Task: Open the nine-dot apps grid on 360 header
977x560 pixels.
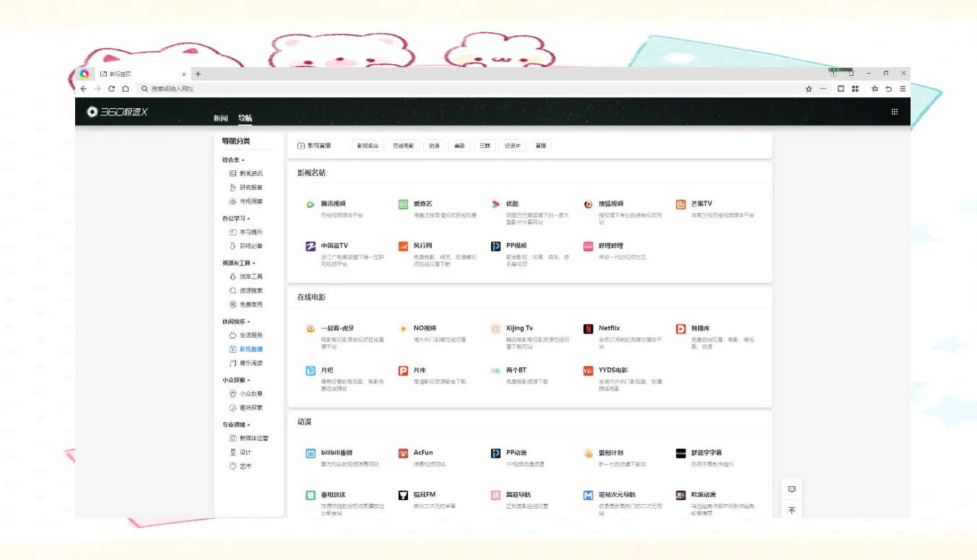Action: (x=895, y=112)
